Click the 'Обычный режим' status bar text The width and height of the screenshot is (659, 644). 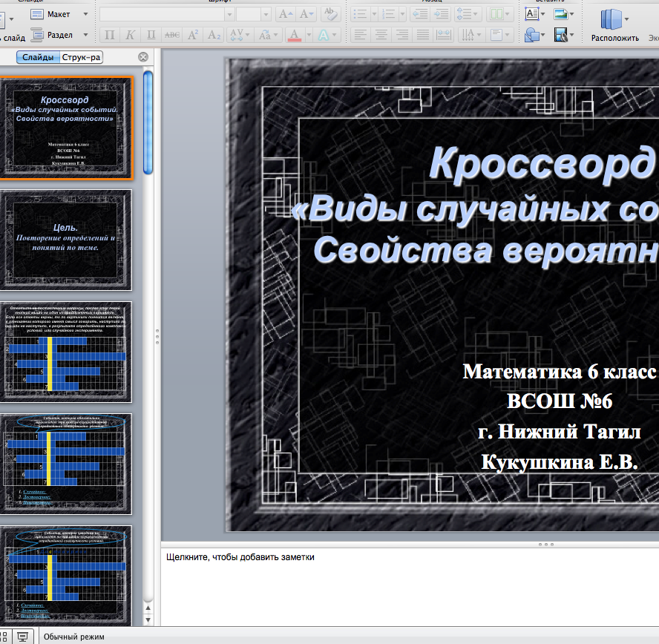point(74,637)
